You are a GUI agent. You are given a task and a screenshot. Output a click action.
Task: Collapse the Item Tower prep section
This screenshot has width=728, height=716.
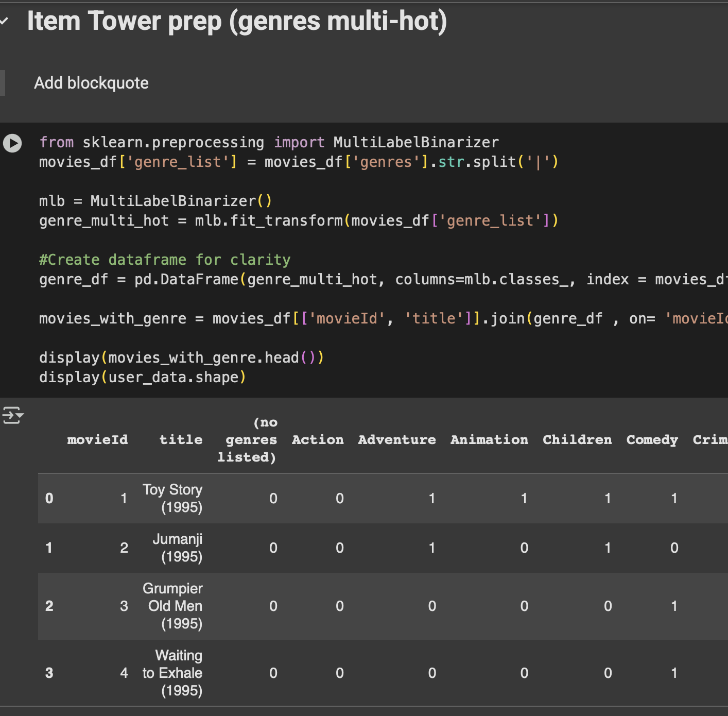[4, 21]
